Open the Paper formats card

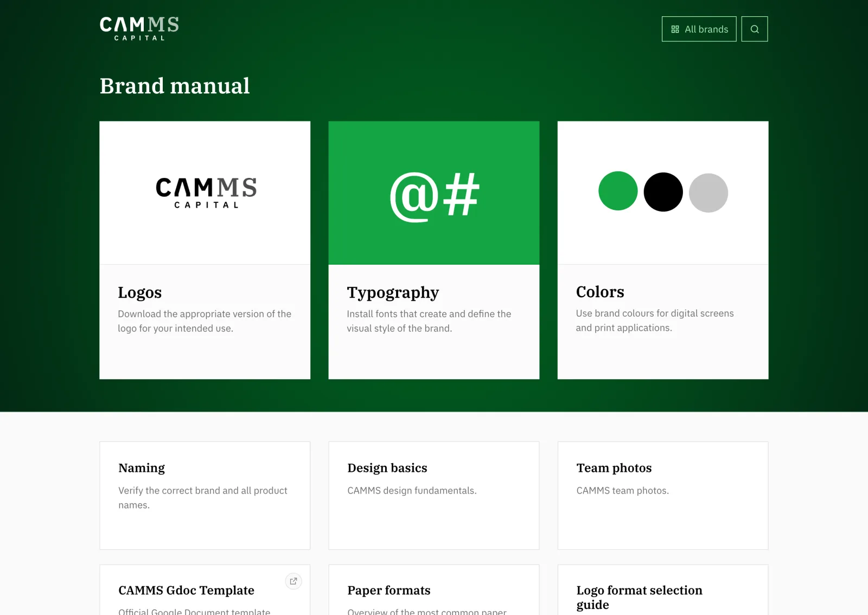(x=434, y=590)
